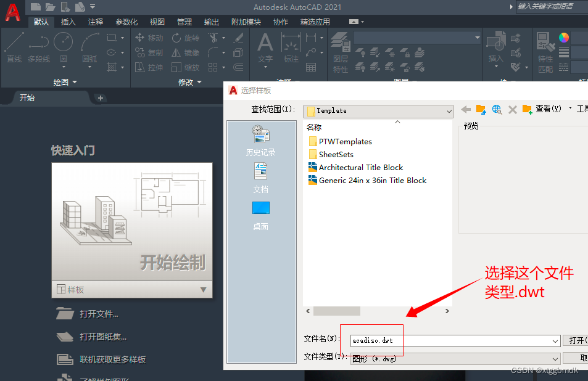Screen dimensions: 588x381
Task: Click Open a Sheet Set (打开图纸集...) link
Action: pyautogui.click(x=91, y=337)
